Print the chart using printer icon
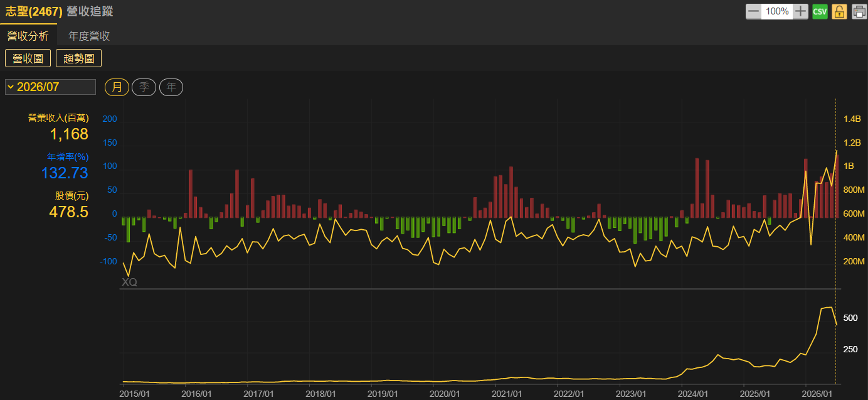This screenshot has width=868, height=400. (859, 11)
